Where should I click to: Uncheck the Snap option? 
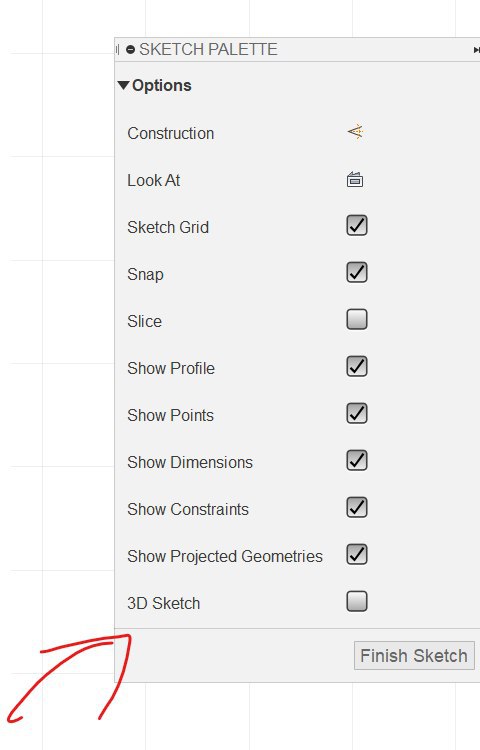357,272
